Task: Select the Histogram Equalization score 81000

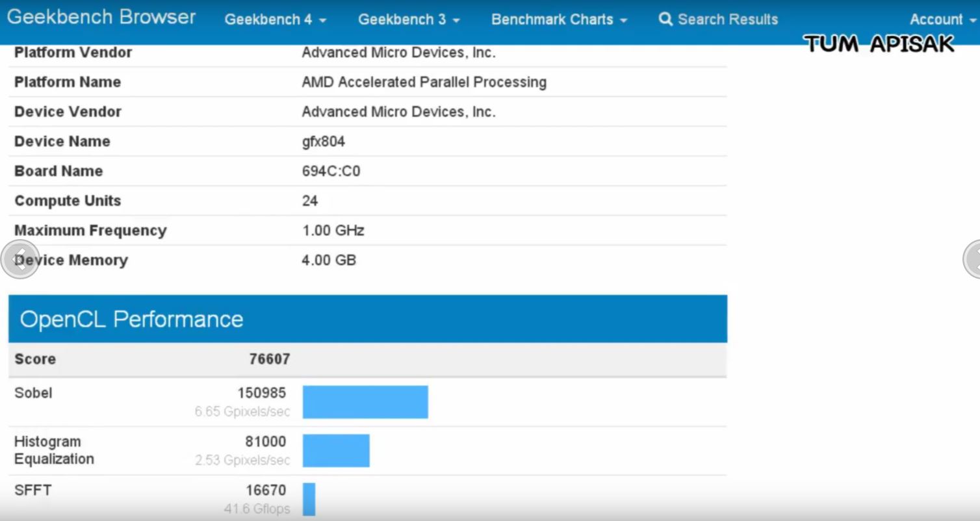Action: click(x=265, y=442)
